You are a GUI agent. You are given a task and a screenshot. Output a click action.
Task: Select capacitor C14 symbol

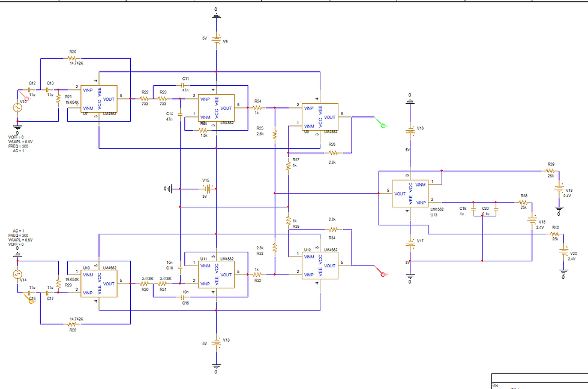(x=181, y=113)
